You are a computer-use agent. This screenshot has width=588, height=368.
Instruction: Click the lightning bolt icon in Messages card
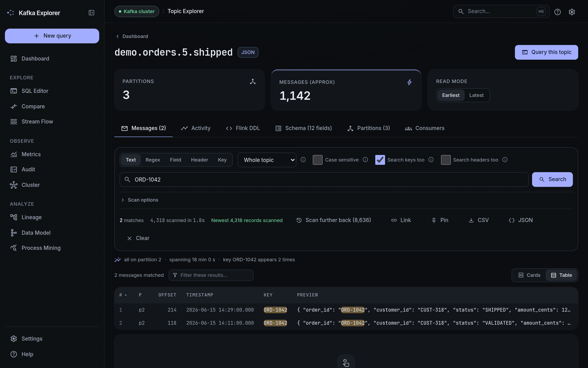click(409, 82)
